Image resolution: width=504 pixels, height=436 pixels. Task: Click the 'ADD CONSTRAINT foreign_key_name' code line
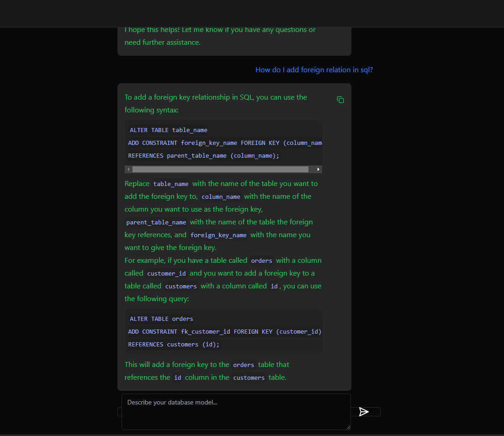point(225,143)
